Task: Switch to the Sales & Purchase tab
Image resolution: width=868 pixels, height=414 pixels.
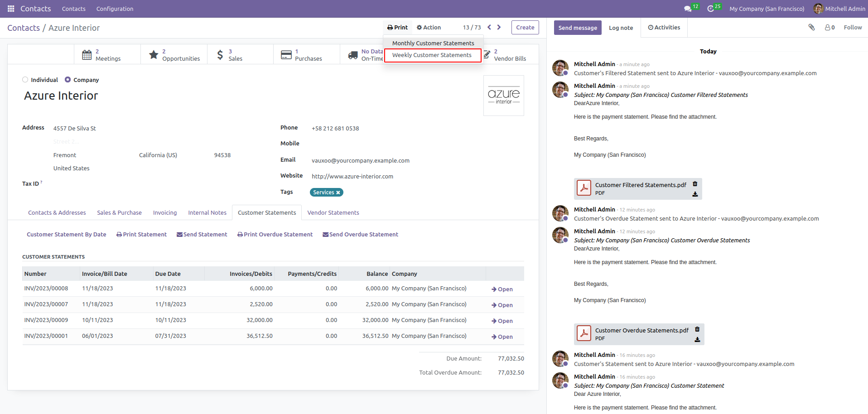Action: (119, 212)
